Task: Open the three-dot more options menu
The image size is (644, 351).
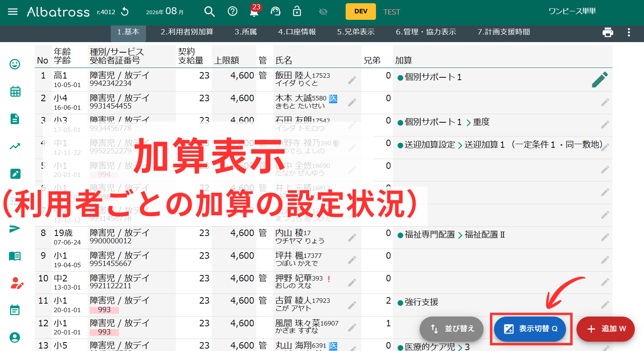Action: pos(629,32)
